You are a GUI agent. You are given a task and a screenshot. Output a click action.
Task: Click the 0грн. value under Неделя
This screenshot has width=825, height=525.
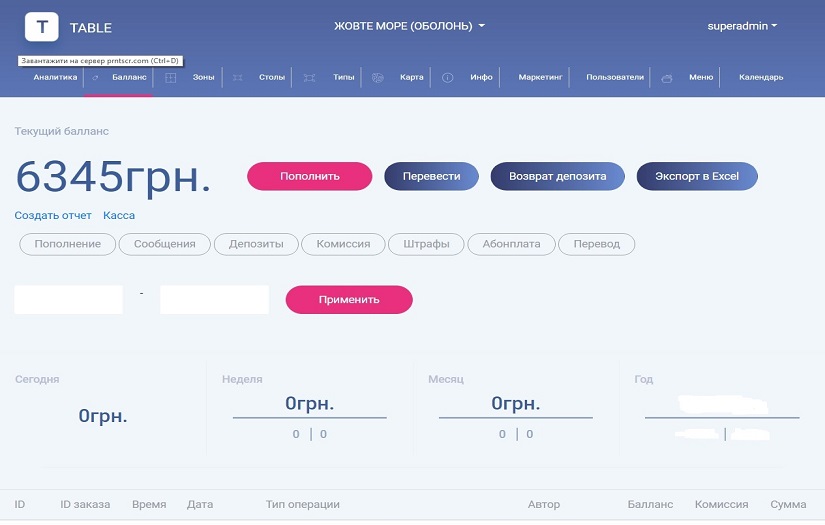pyautogui.click(x=309, y=403)
